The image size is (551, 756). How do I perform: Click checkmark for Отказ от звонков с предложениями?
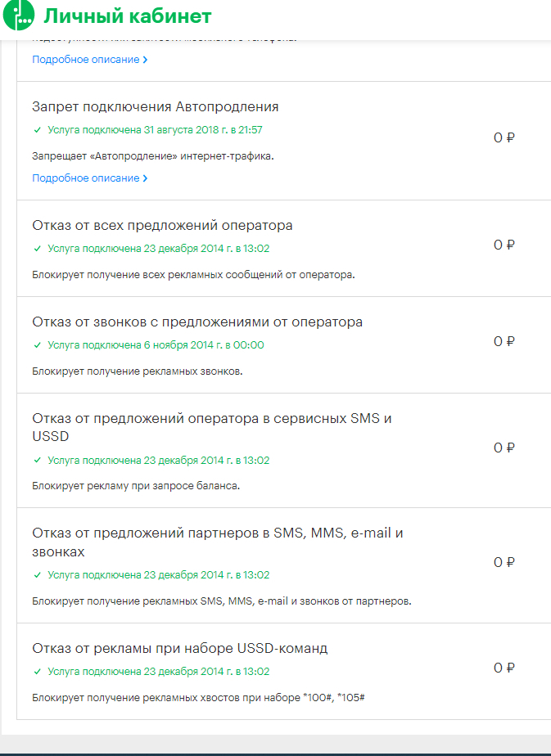[x=37, y=345]
